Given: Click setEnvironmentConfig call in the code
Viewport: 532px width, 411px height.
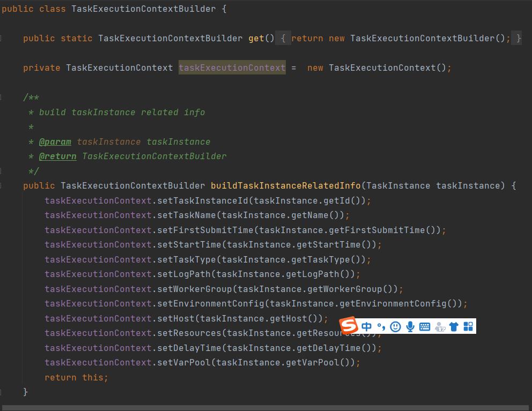Looking at the screenshot, I should tap(211, 304).
